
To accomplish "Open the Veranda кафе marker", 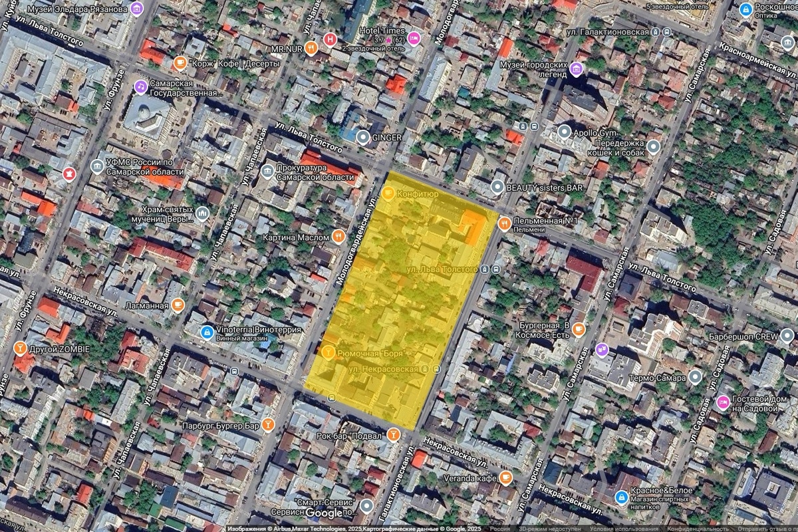I will tap(505, 477).
